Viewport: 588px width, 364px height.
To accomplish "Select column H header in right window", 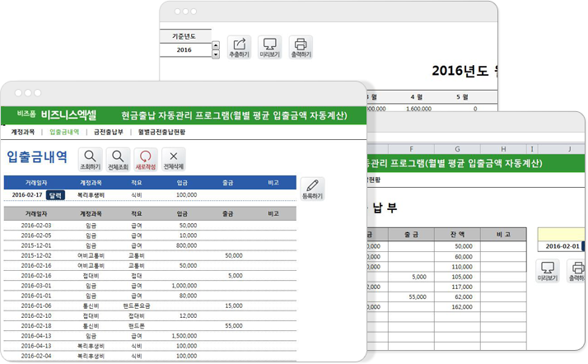I will coord(503,149).
